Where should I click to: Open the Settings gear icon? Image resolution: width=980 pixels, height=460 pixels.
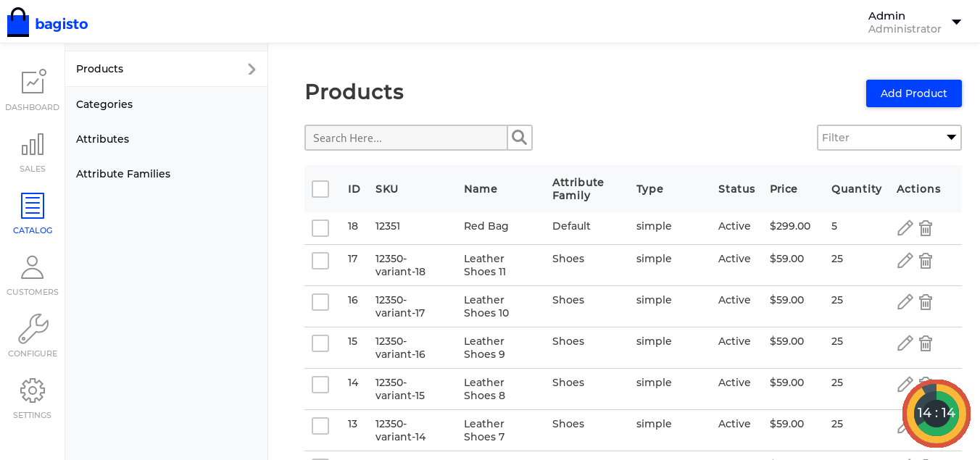pyautogui.click(x=33, y=390)
